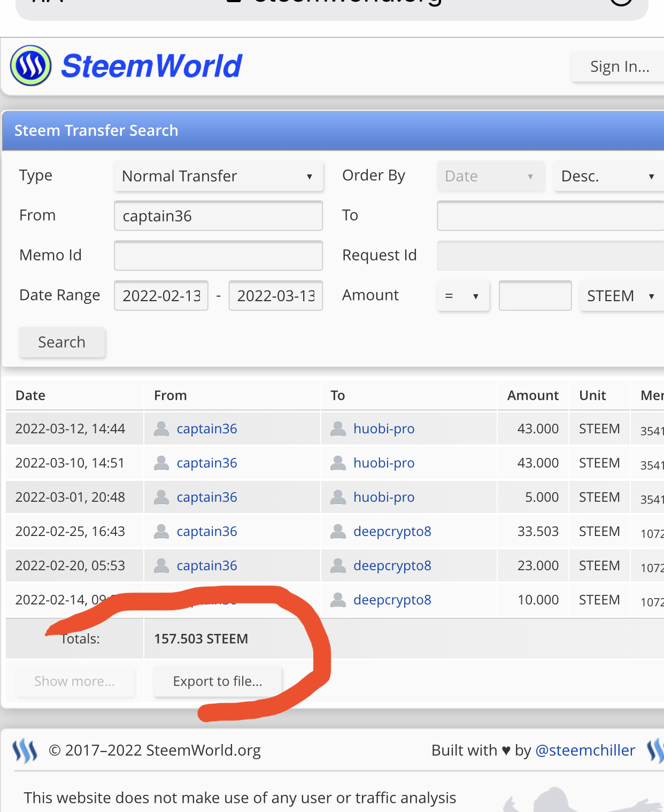Click the SteemWorld logo icon
Viewport: 664px width, 812px height.
(x=31, y=66)
